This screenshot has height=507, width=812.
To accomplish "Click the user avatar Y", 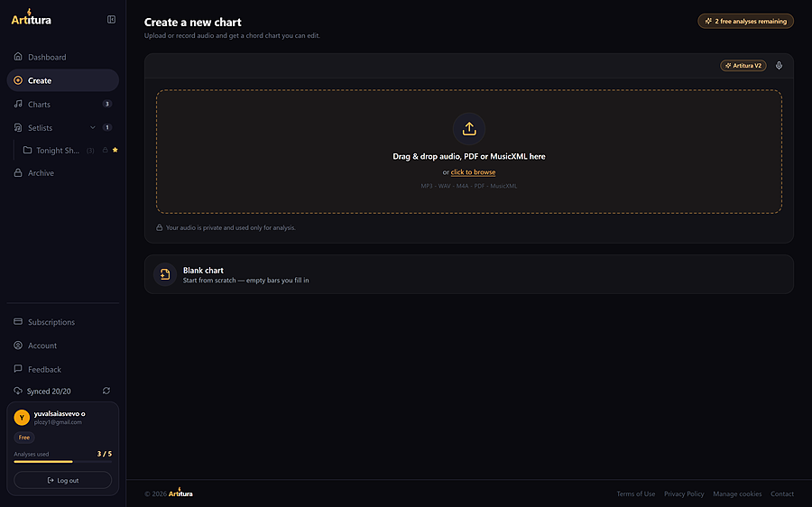I will [22, 418].
